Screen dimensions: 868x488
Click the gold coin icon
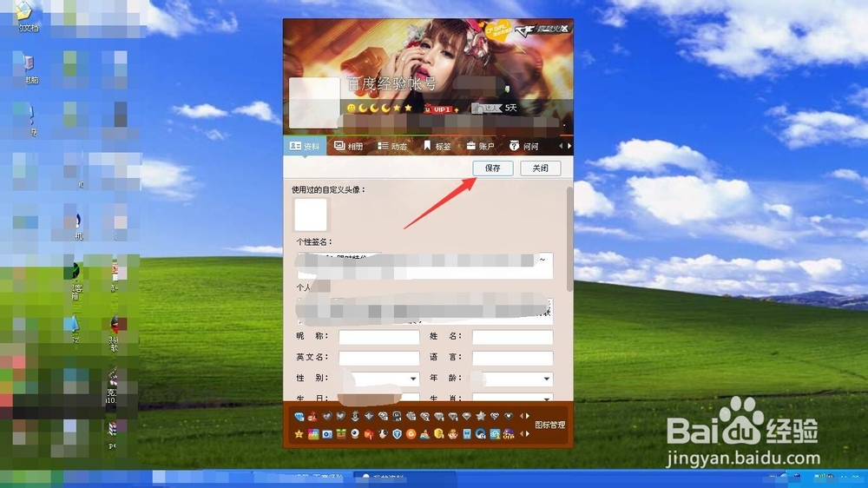[x=439, y=433]
